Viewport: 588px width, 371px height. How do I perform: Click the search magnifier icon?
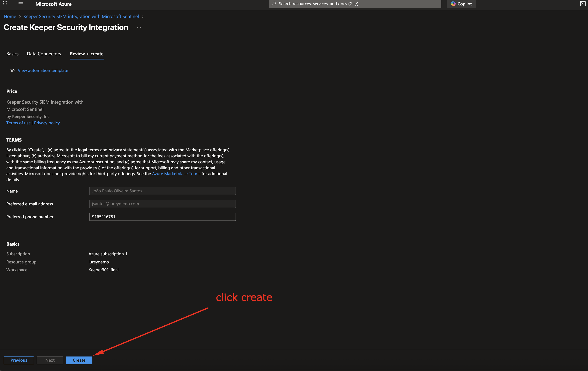274,4
